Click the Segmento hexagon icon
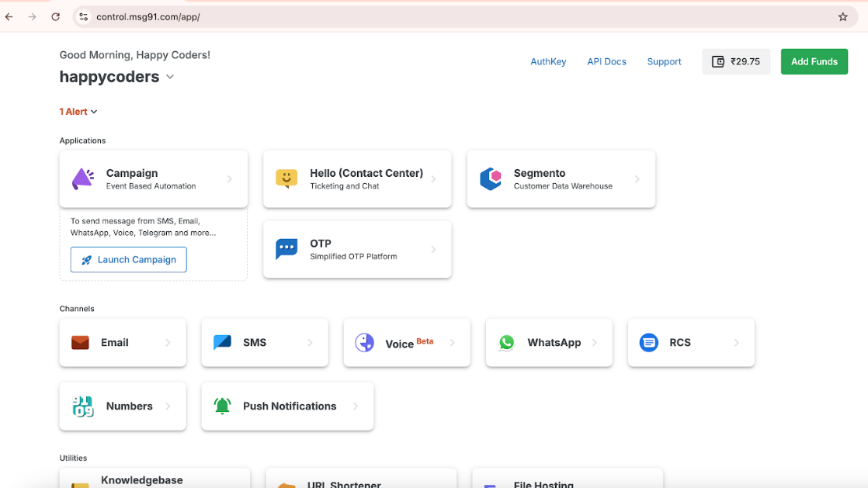Screen dimensions: 868x488 tap(491, 178)
